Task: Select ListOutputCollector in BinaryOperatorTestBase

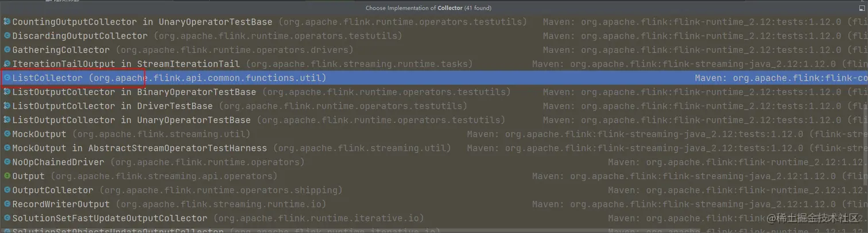Action: [x=434, y=92]
